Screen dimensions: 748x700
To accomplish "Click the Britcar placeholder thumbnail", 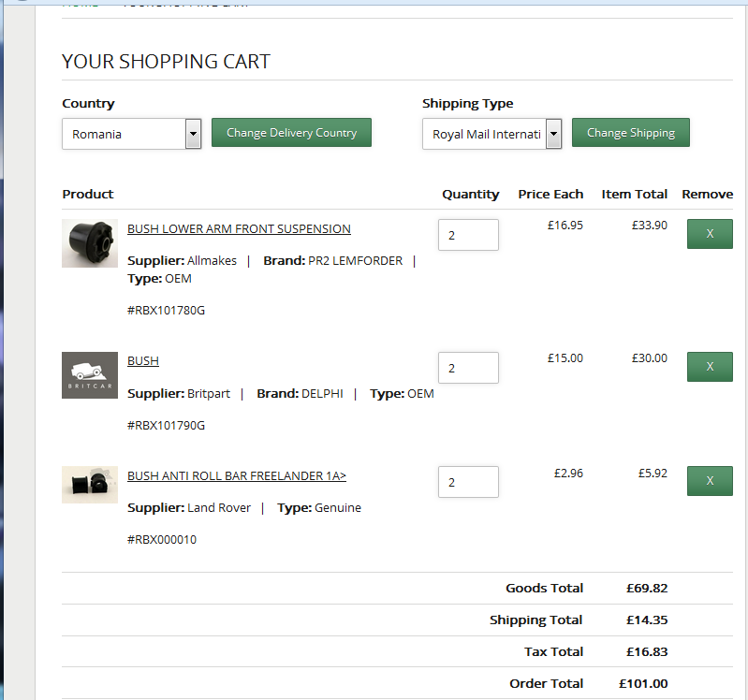I will [x=90, y=375].
